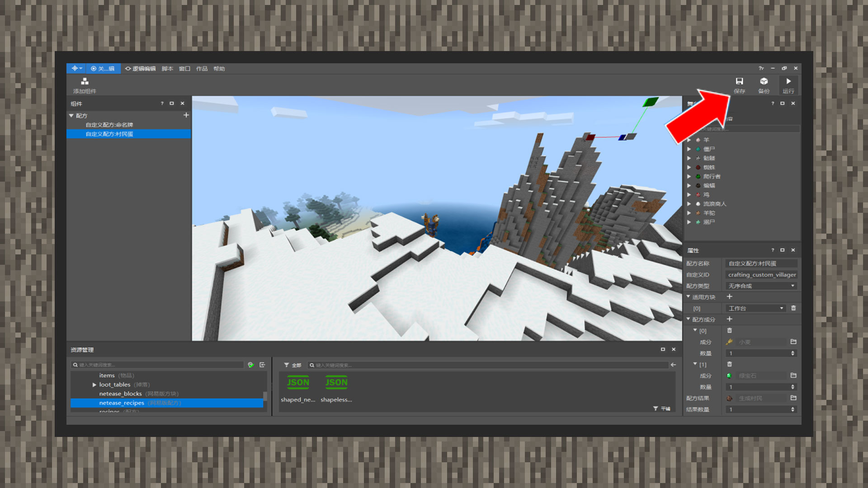Expand the loot_tables folder tree item

[x=94, y=385]
